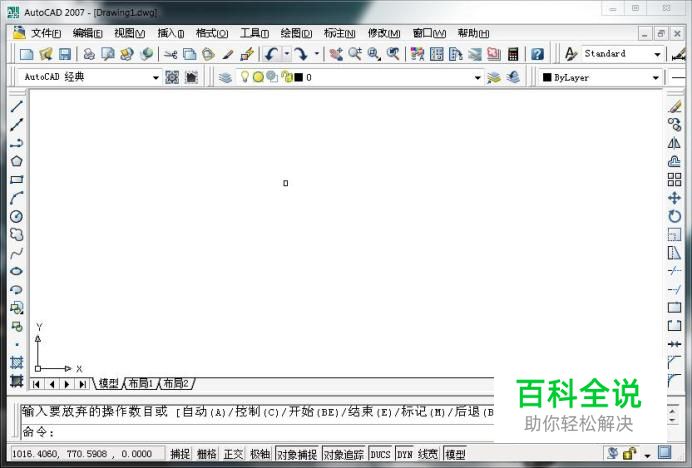Viewport: 692px width, 468px height.
Task: Click the 模型 button in status bar
Action: 455,454
